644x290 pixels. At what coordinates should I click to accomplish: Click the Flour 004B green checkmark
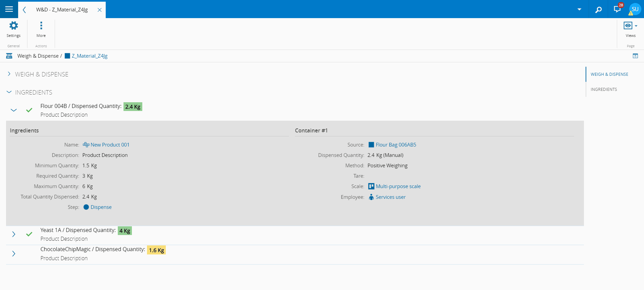(x=29, y=110)
